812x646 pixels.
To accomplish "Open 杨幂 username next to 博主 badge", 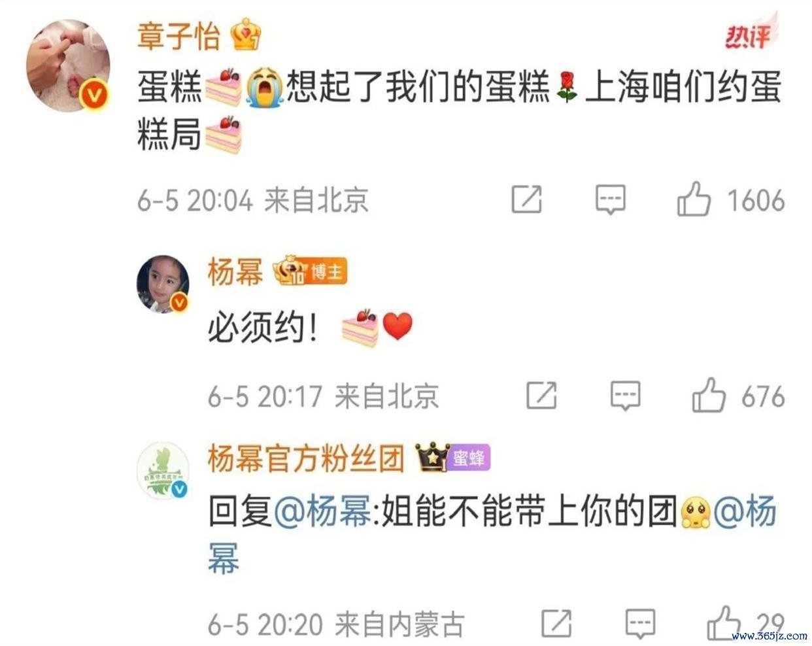I will point(235,271).
